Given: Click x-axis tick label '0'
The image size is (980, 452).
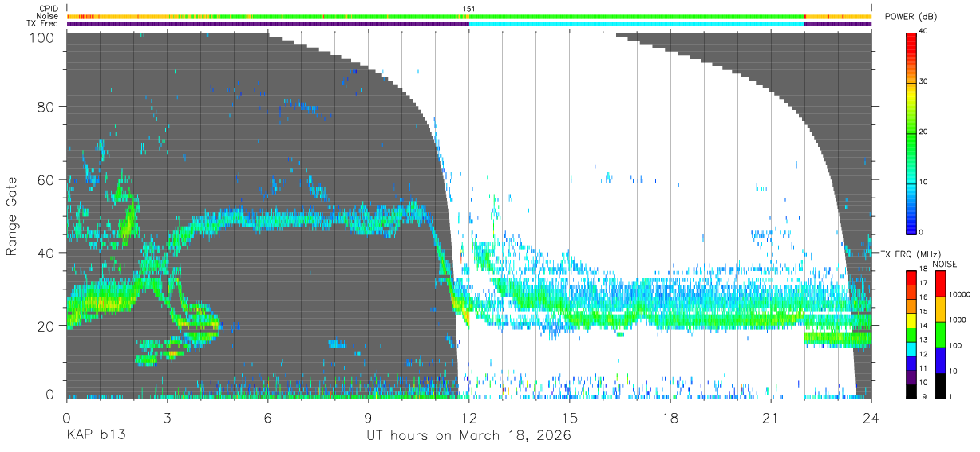Looking at the screenshot, I should click(x=66, y=418).
